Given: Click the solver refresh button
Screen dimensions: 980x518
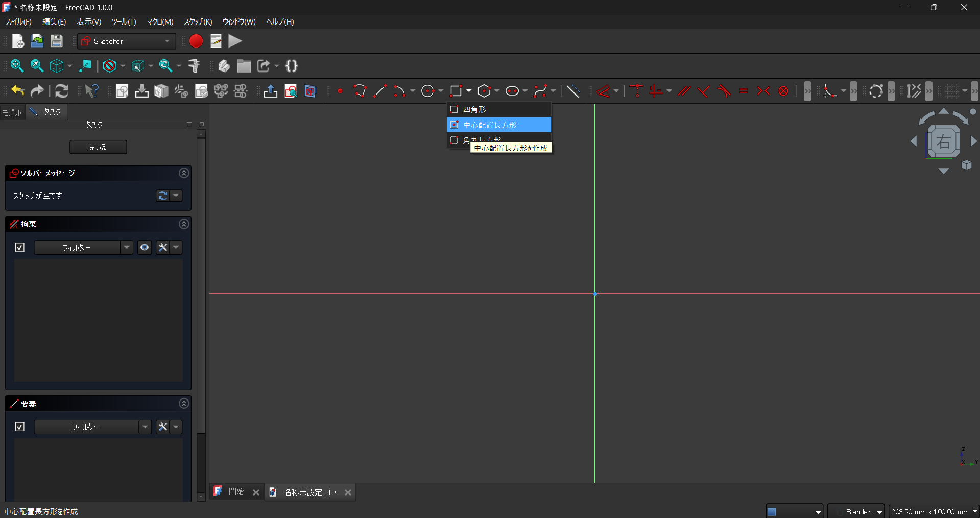Looking at the screenshot, I should click(162, 196).
